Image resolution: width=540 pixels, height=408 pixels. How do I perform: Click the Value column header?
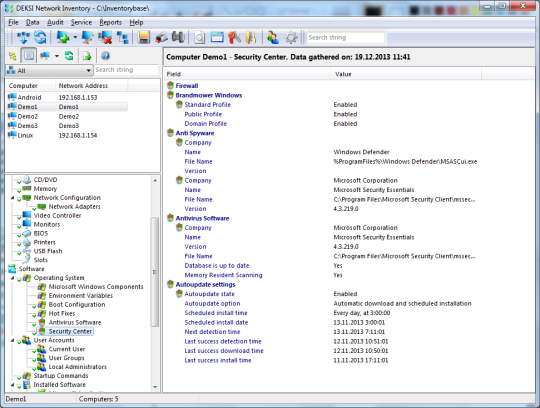(406, 74)
